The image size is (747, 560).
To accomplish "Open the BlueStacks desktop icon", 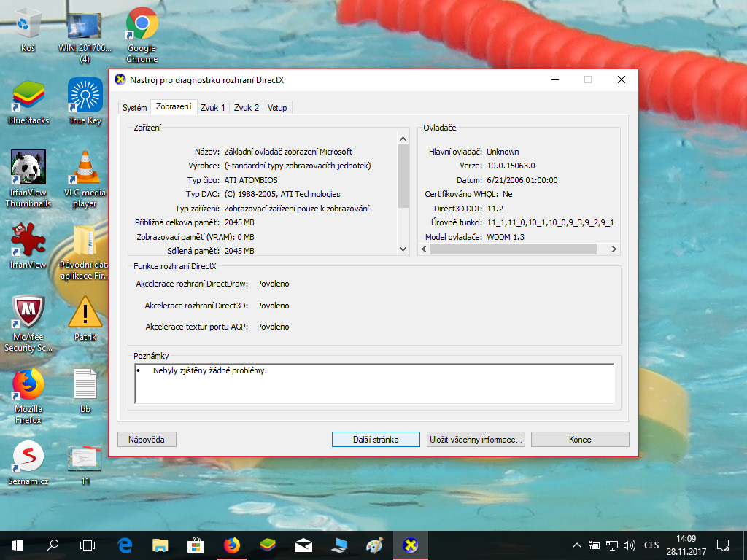I will (x=28, y=97).
